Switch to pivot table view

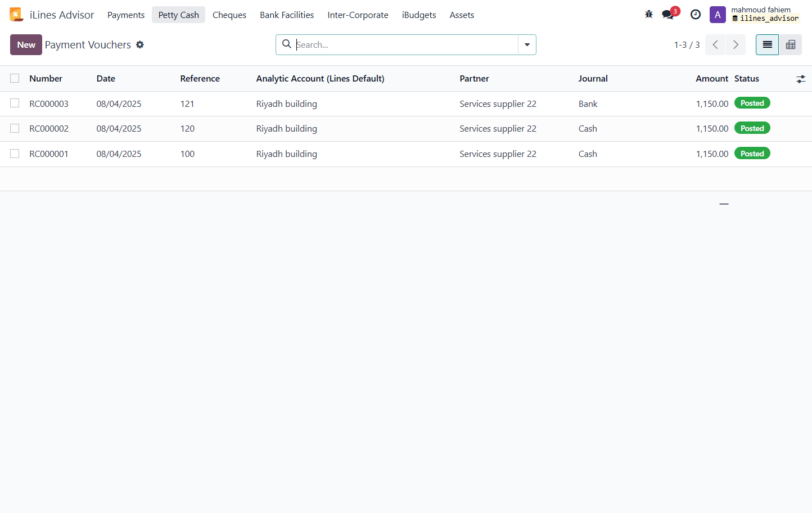(x=791, y=45)
